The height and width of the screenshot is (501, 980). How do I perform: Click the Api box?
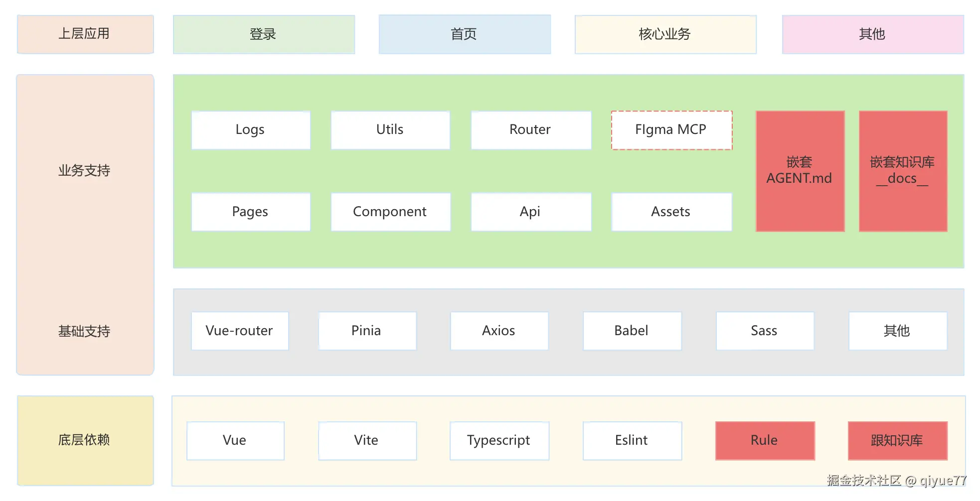[531, 212]
